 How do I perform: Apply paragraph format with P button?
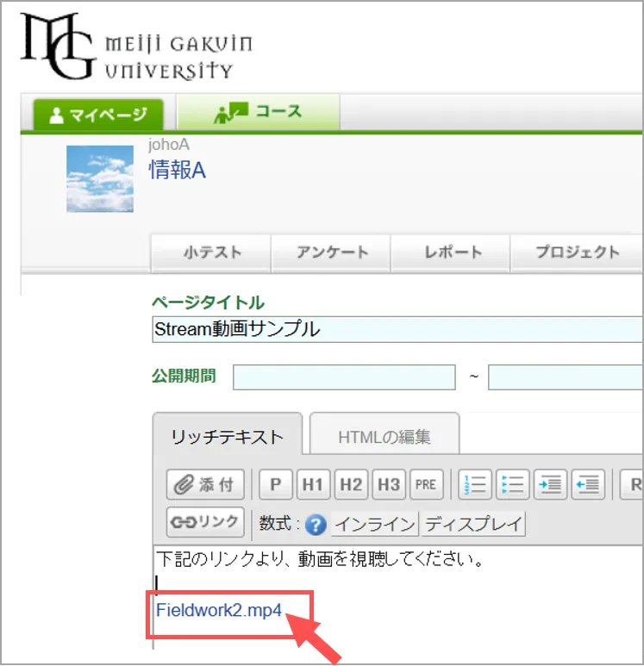[275, 485]
